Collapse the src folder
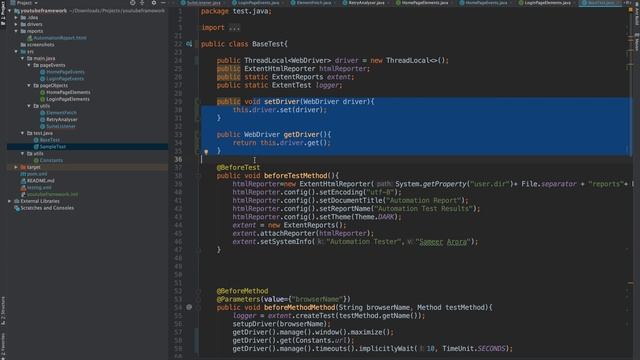Viewport: 640px width, 360px height. click(16, 51)
